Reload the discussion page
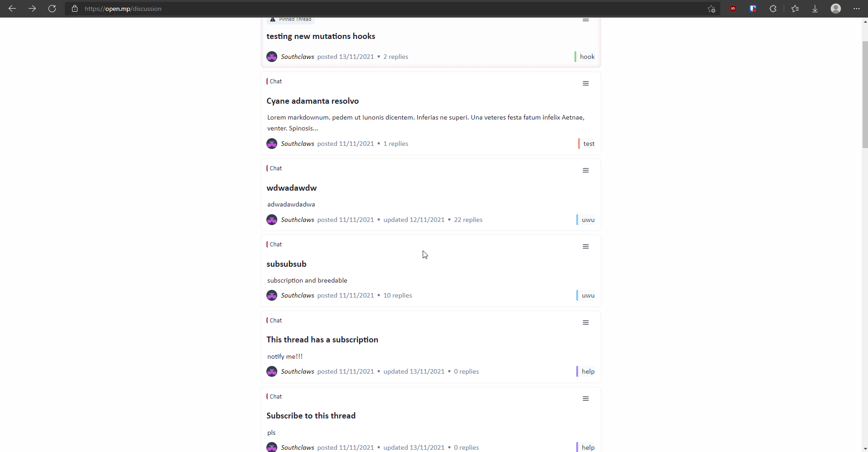The height and width of the screenshot is (452, 868). tap(52, 9)
